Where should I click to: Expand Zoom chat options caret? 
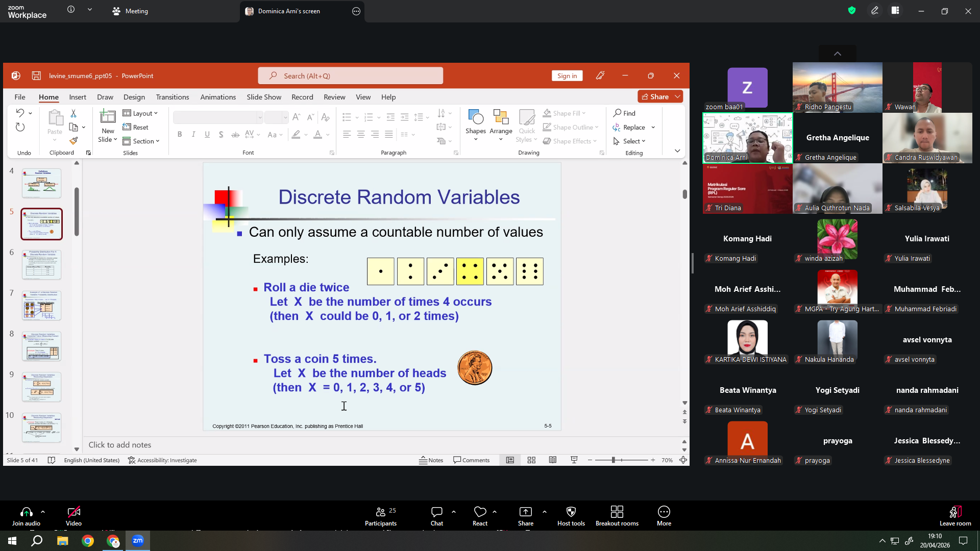[454, 512]
